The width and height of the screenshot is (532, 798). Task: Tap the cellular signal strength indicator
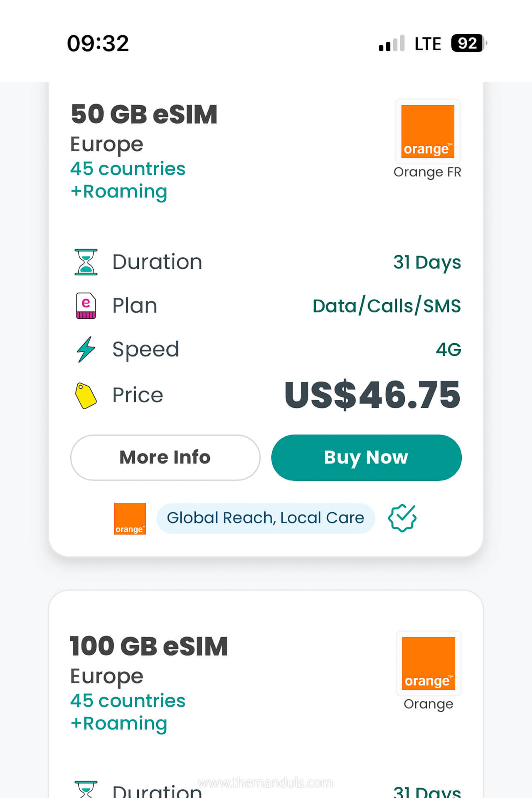click(x=392, y=44)
